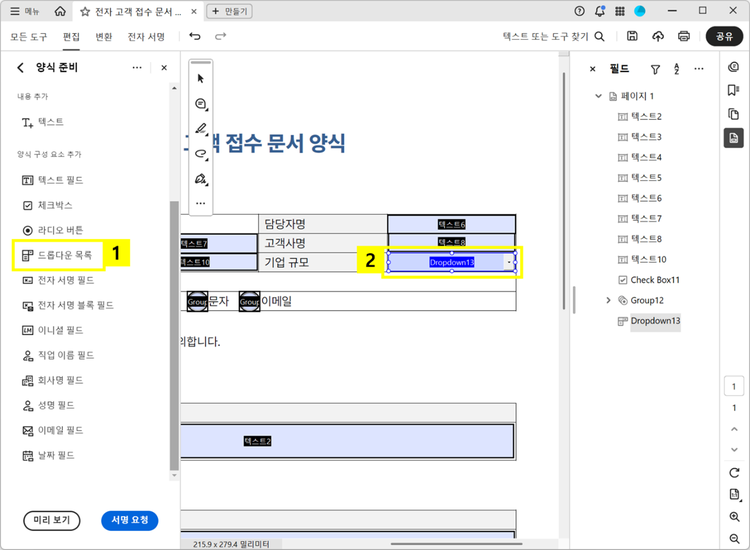This screenshot has height=550, width=750.
Task: Collapse the 페이지 1 tree node
Action: [598, 96]
